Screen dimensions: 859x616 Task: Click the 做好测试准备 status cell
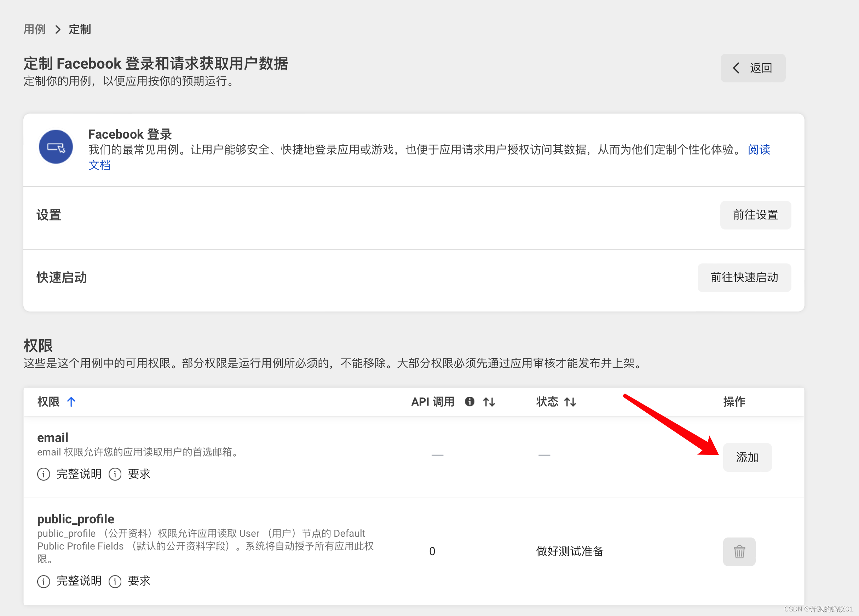[570, 551]
